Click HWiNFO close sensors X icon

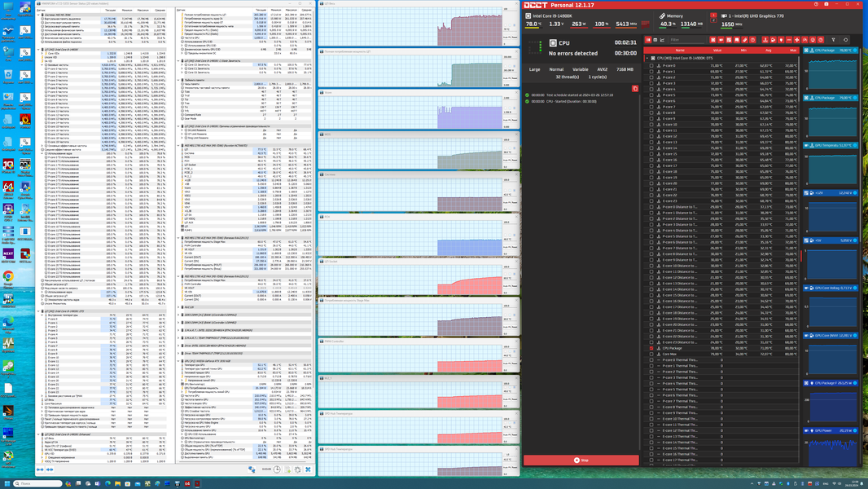308,469
